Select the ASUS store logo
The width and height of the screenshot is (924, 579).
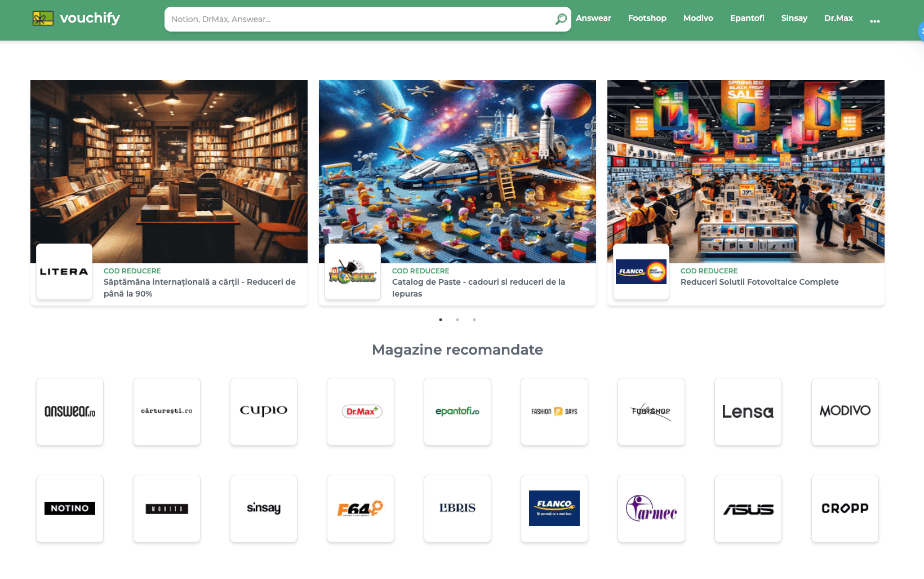click(748, 508)
